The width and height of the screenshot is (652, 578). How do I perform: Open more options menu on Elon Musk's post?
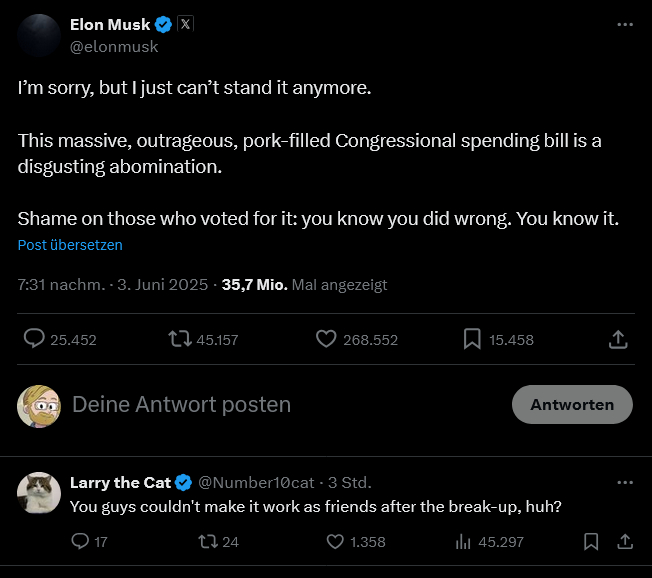(625, 24)
